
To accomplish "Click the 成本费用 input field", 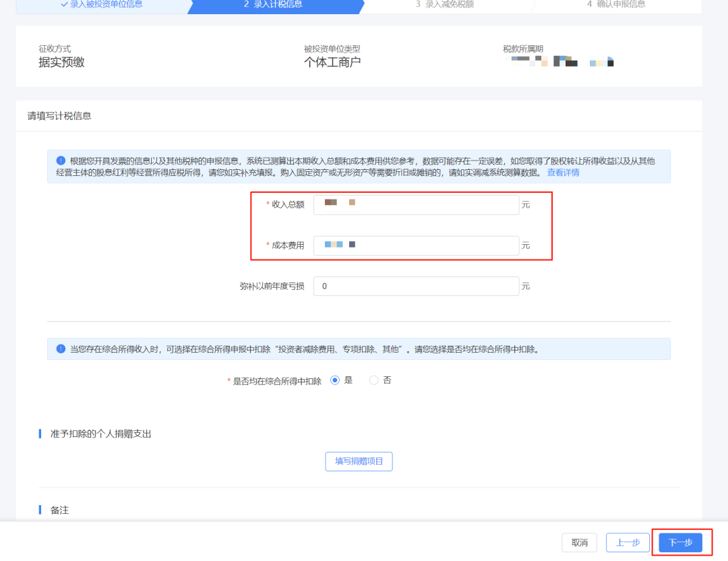I will click(416, 245).
